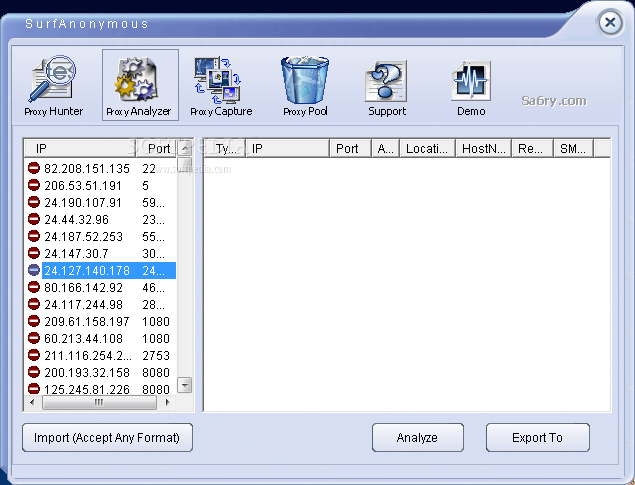The width and height of the screenshot is (635, 485).
Task: Click the Locati... column header
Action: (x=428, y=148)
